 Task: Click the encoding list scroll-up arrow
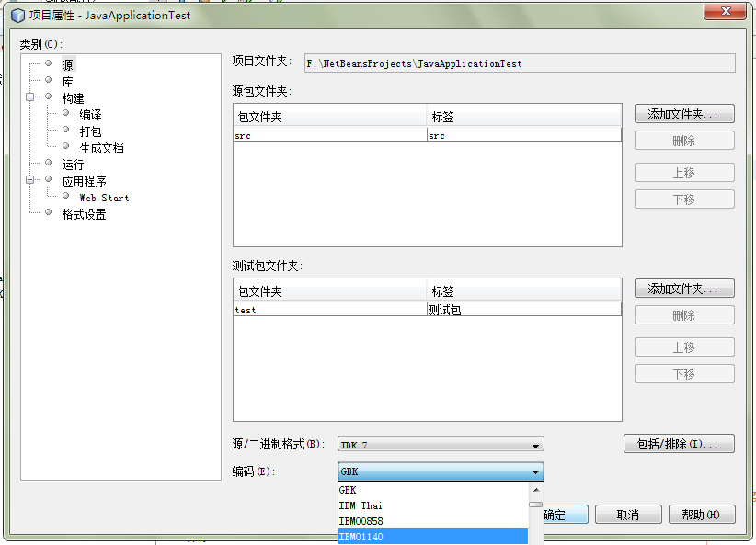coord(535,490)
